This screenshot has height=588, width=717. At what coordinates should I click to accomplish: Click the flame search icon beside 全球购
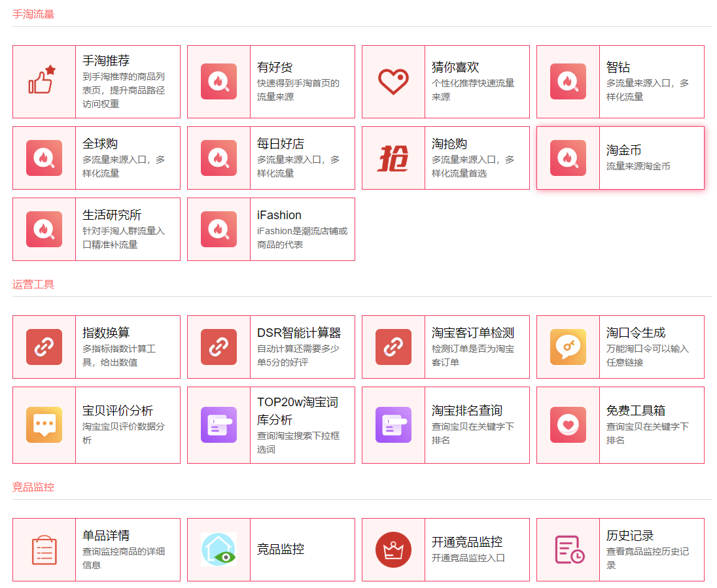coord(44,158)
